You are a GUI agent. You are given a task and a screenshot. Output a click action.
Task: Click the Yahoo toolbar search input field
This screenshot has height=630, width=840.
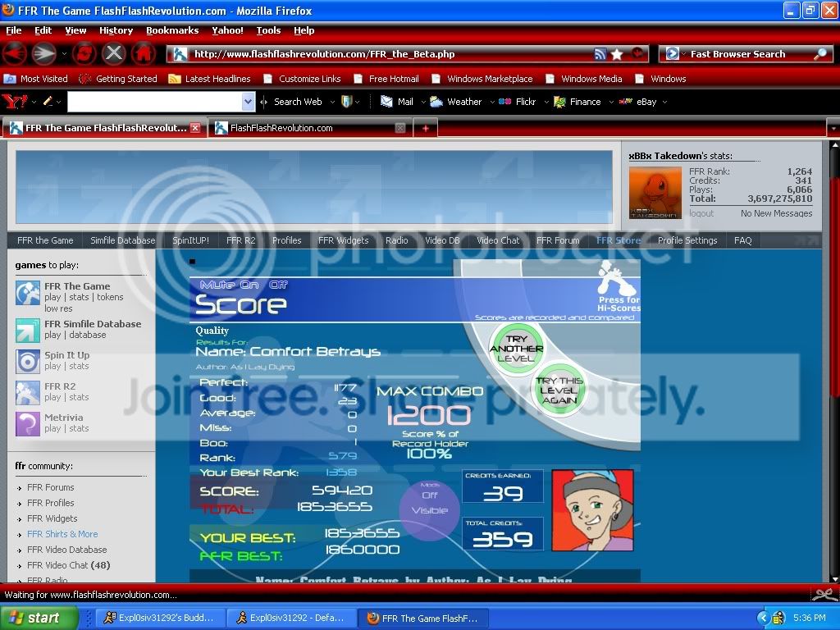[155, 102]
